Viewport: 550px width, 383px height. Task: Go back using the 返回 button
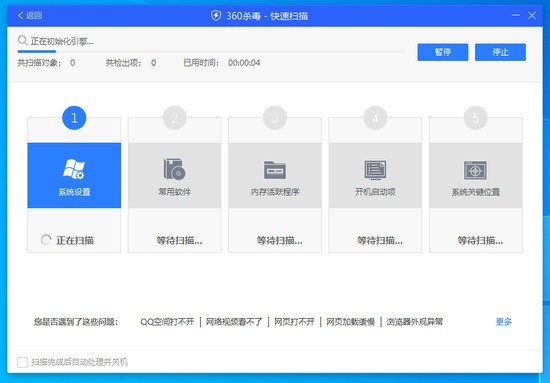[x=30, y=15]
